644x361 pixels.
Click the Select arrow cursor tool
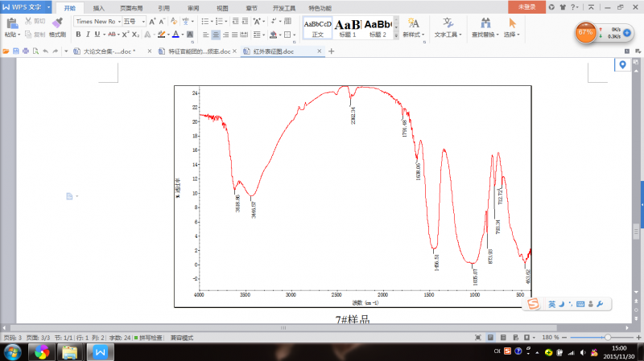point(512,23)
